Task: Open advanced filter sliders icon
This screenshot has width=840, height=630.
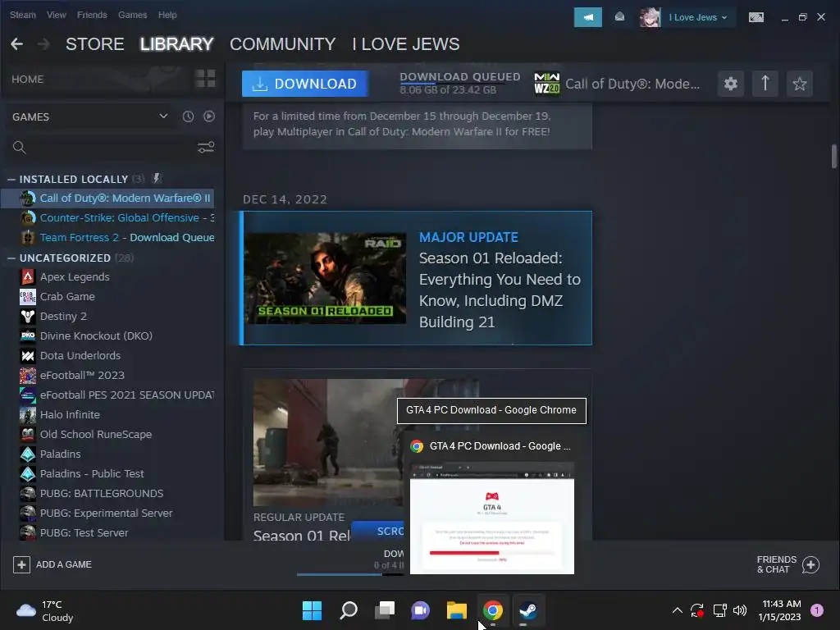Action: tap(206, 148)
